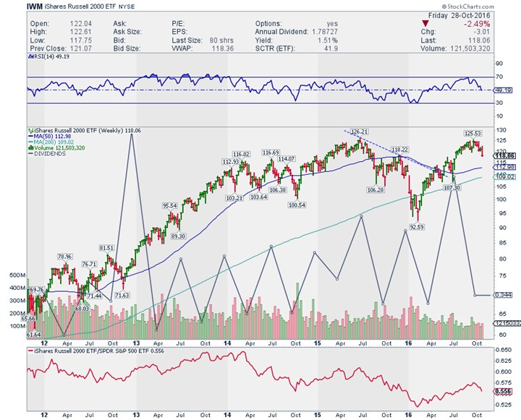Image resolution: width=521 pixels, height=420 pixels.
Task: Click the 107.30 price label
Action: (x=452, y=187)
